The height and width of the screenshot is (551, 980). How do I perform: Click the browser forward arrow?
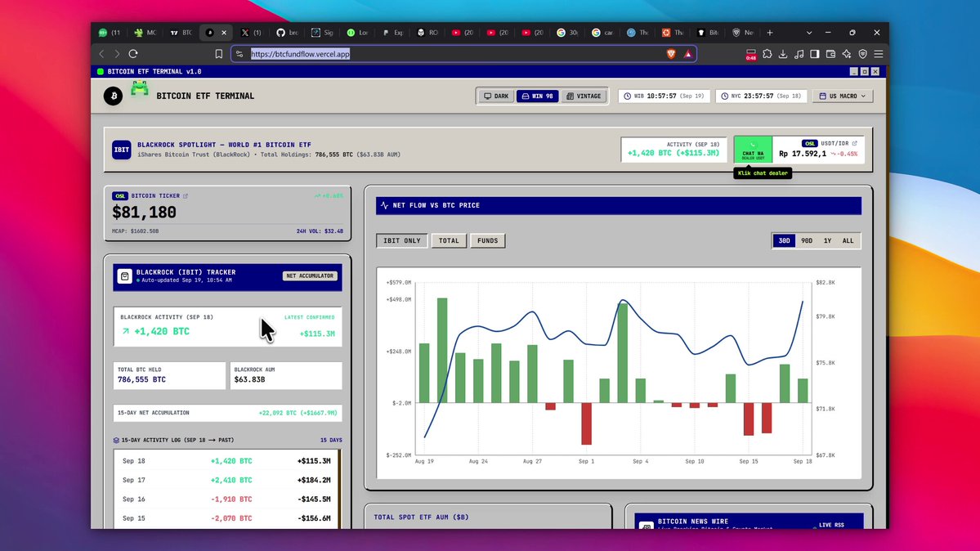coord(117,54)
